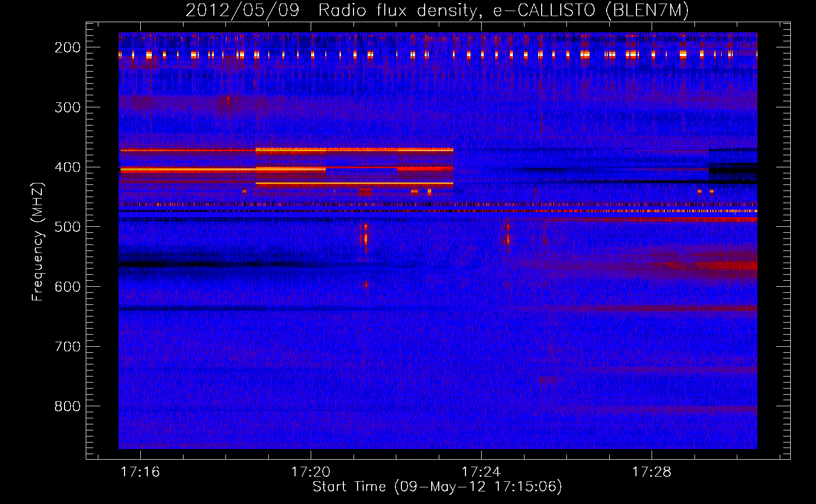Viewport: 816px width, 504px height.
Task: Click the 300 frequency tick label
Action: click(x=67, y=107)
